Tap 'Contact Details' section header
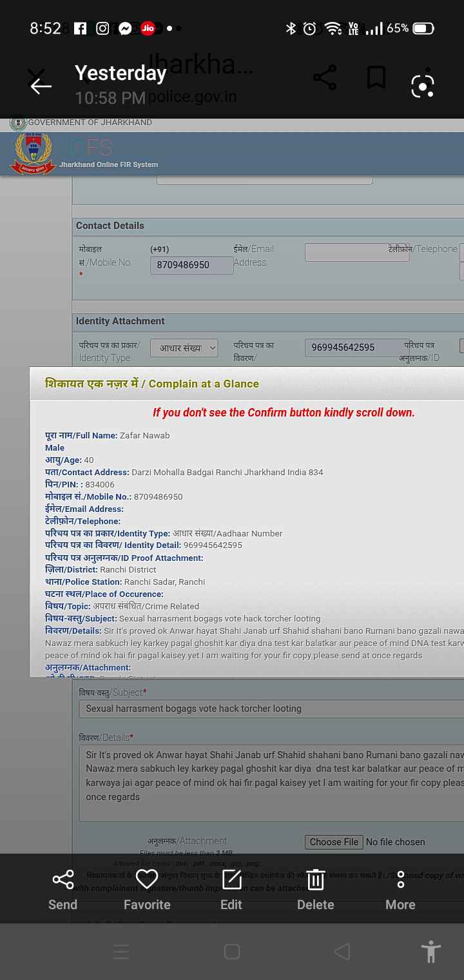This screenshot has width=464, height=980. (110, 226)
